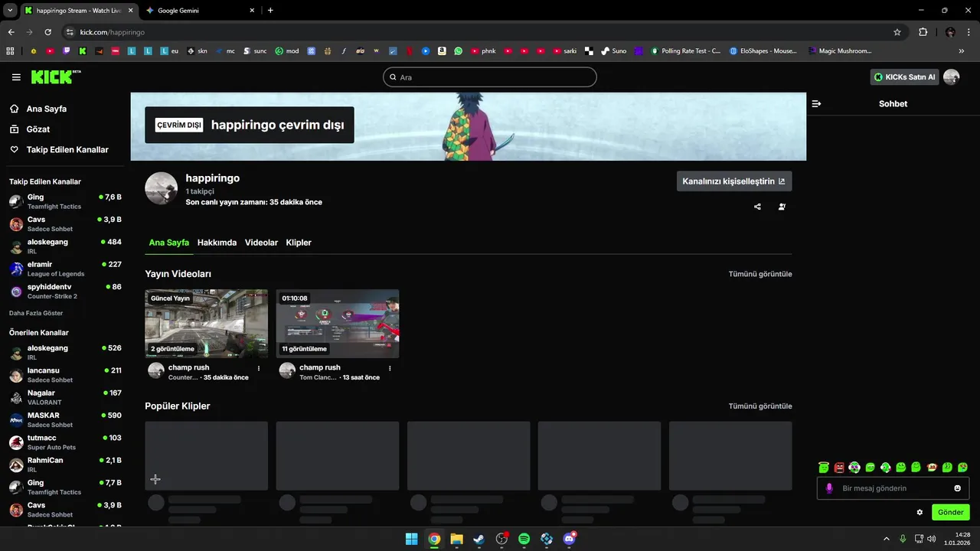Open the EloShapes bookmark

pyautogui.click(x=763, y=51)
